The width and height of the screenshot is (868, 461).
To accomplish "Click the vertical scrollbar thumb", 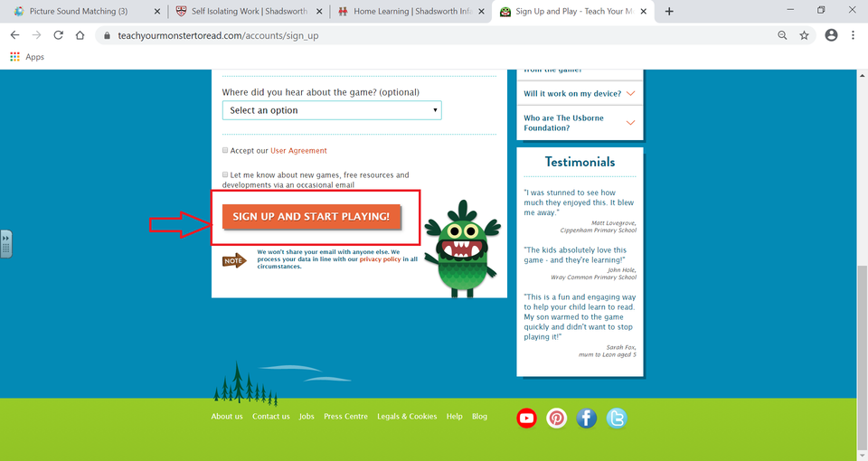I will pos(862,357).
